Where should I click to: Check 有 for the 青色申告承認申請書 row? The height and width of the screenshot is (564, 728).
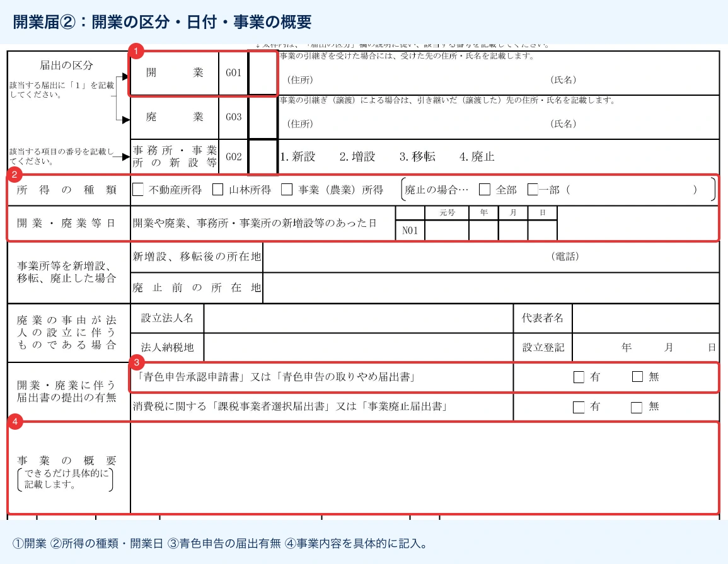point(579,377)
